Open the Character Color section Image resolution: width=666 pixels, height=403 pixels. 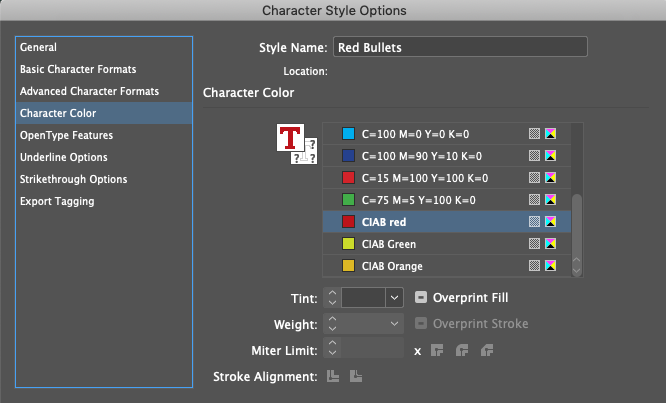point(104,113)
